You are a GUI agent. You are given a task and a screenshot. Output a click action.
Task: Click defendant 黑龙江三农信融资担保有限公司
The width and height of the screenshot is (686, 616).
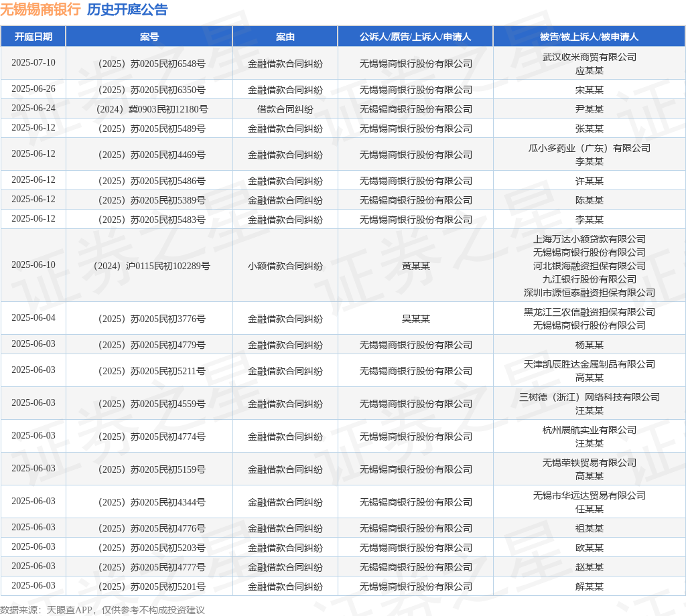(x=590, y=312)
